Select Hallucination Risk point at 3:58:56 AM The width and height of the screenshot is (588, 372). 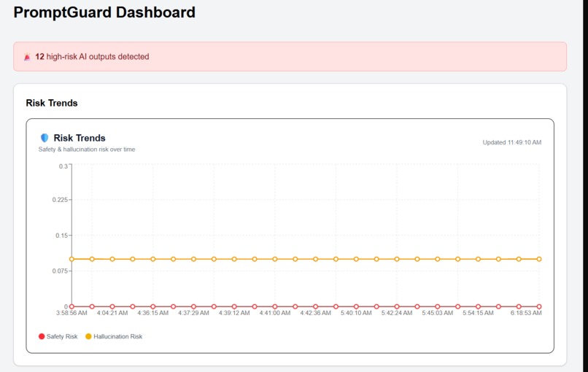click(71, 259)
